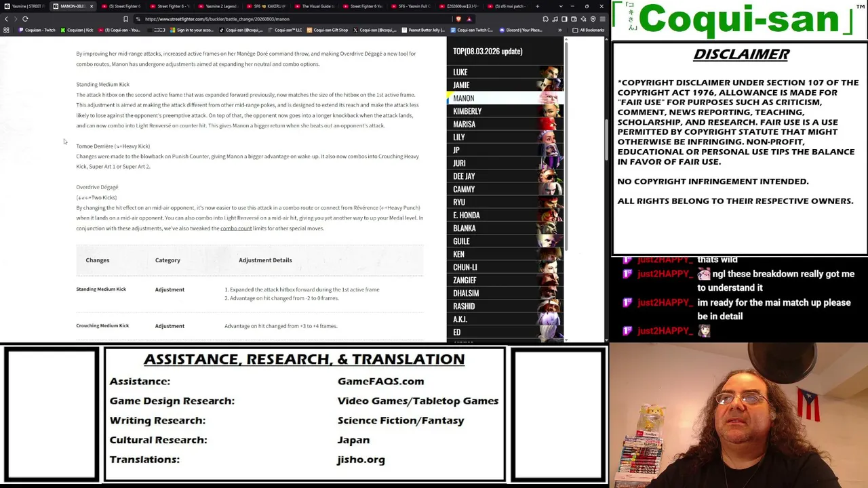The height and width of the screenshot is (488, 868).
Task: Select MARISA in the character list
Action: click(505, 124)
